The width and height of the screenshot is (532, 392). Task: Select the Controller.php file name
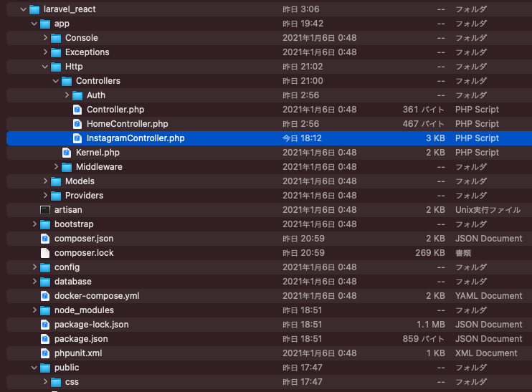pos(115,110)
